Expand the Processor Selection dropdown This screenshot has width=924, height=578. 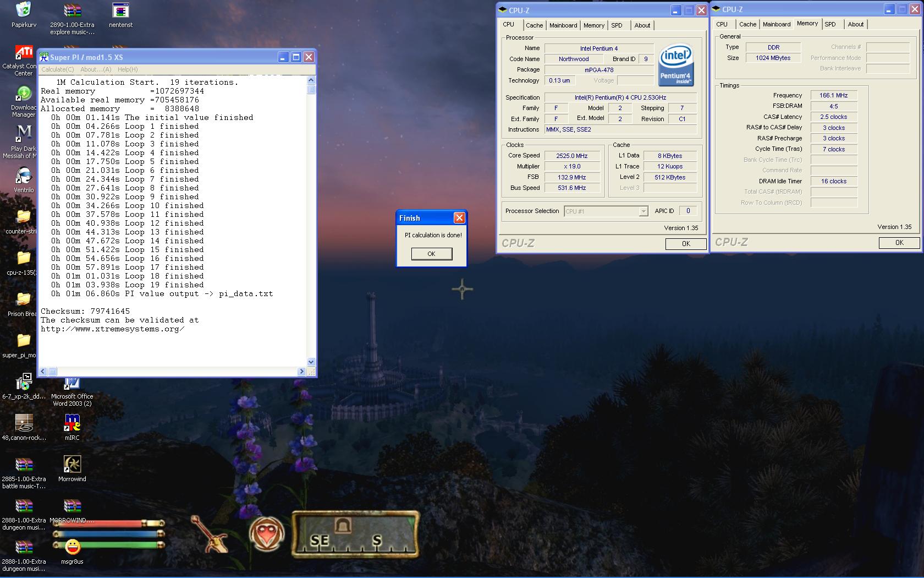643,211
